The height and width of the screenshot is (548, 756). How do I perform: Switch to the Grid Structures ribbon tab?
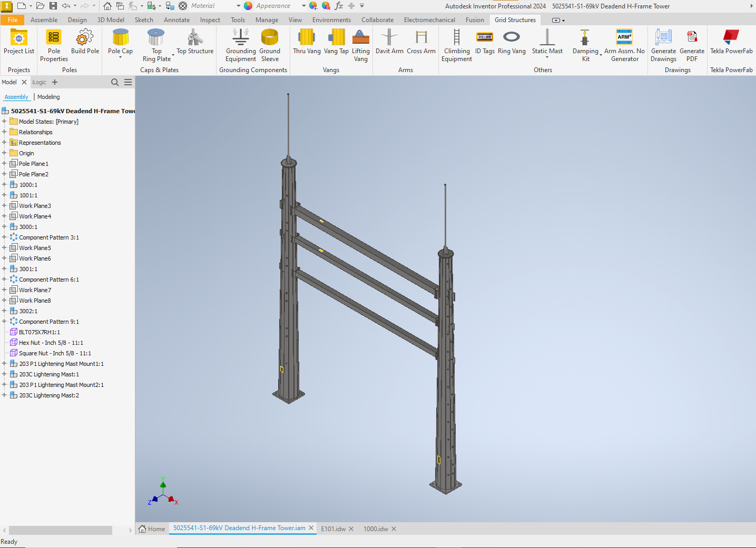tap(515, 19)
